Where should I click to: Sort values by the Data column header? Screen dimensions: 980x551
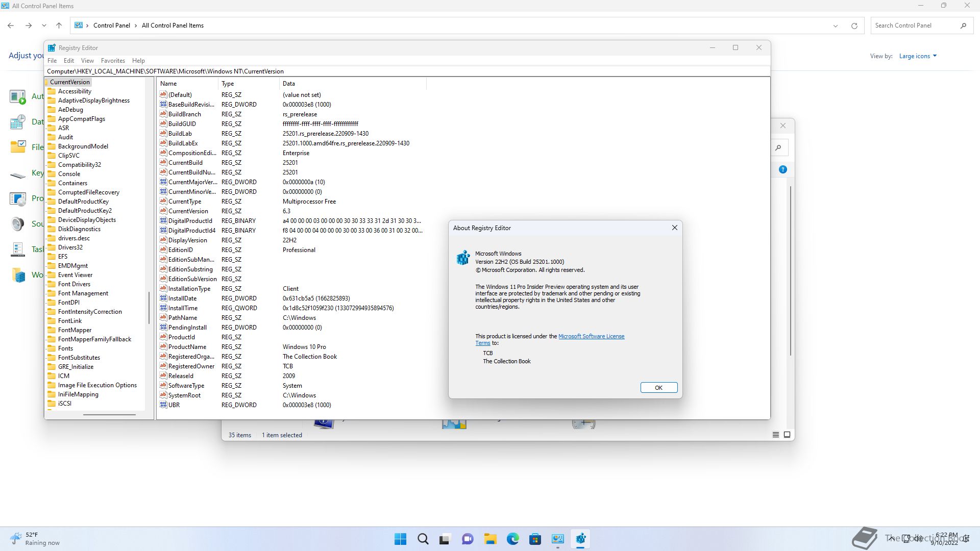click(x=353, y=84)
